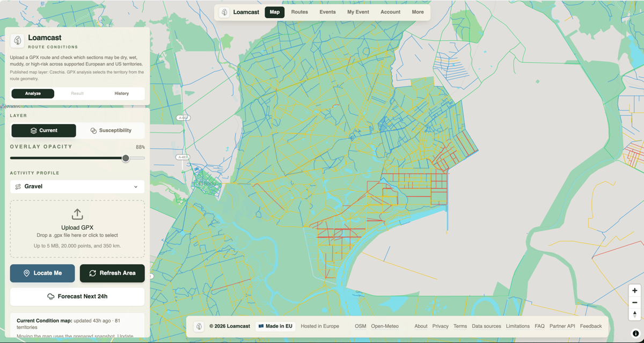Click the Hosted in Europe text

click(x=320, y=326)
